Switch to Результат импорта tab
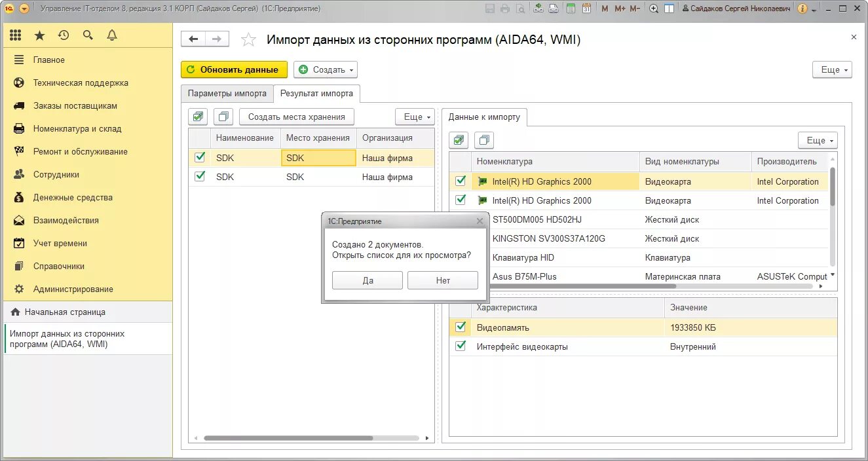The height and width of the screenshot is (461, 868). point(316,94)
